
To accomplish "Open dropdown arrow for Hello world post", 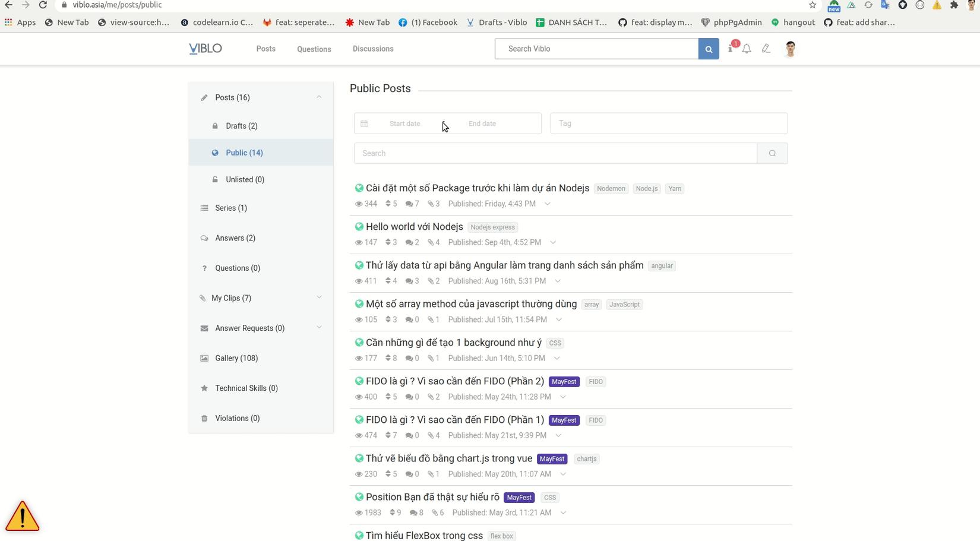I will [x=553, y=242].
